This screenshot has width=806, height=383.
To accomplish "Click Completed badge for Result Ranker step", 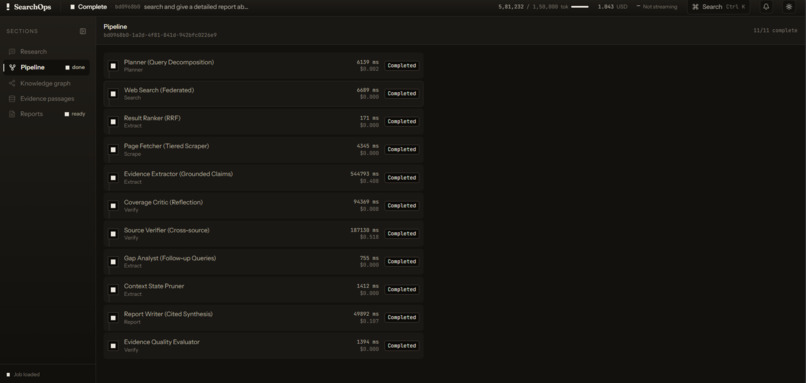I will [401, 122].
